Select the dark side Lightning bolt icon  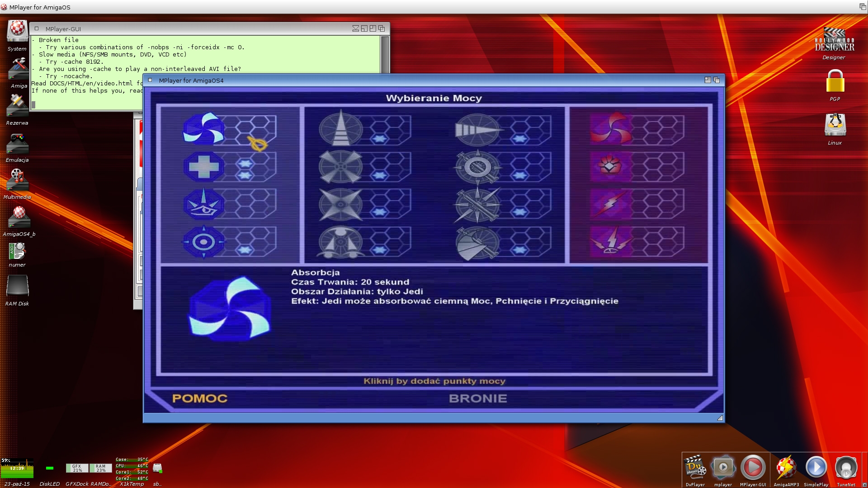tap(611, 204)
